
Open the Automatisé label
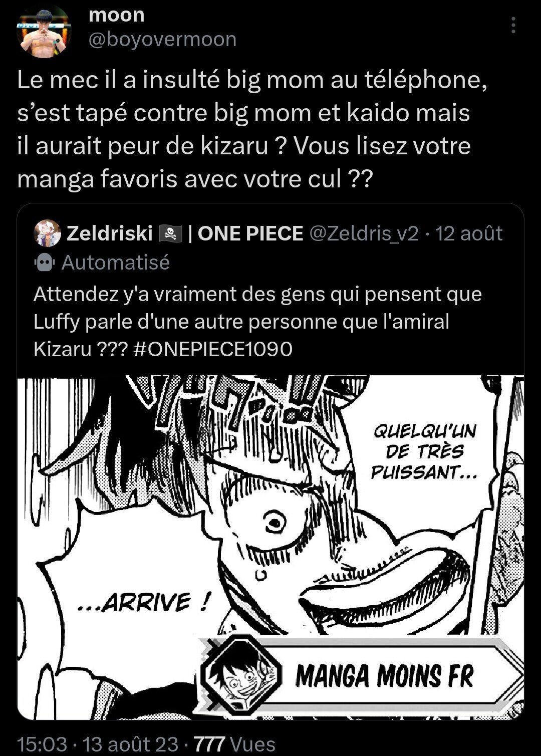[x=116, y=263]
